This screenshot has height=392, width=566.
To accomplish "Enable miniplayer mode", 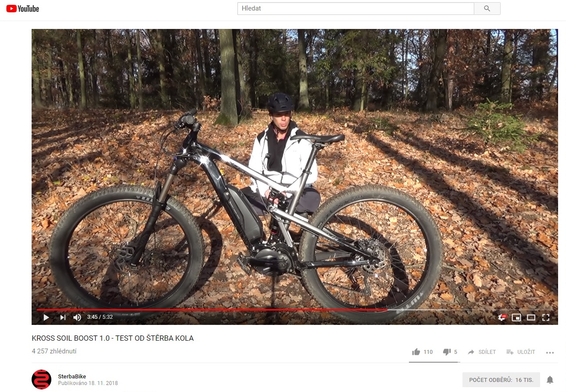I will [x=516, y=317].
